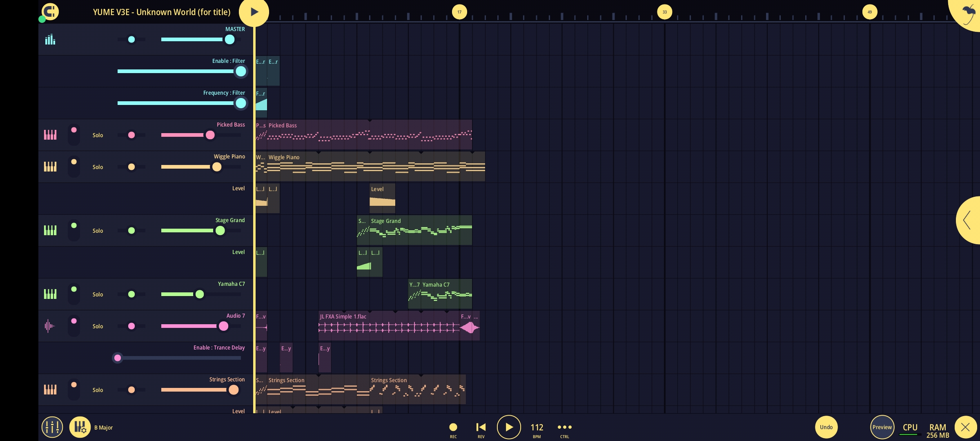Expand the right side panel chevron
The width and height of the screenshot is (980, 441).
tap(967, 220)
